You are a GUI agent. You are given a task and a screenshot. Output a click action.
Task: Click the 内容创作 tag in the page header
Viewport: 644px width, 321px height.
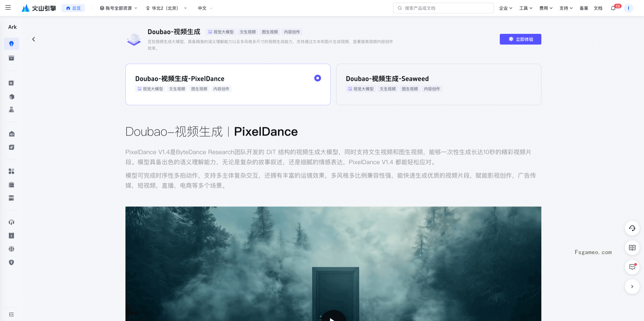click(x=292, y=32)
